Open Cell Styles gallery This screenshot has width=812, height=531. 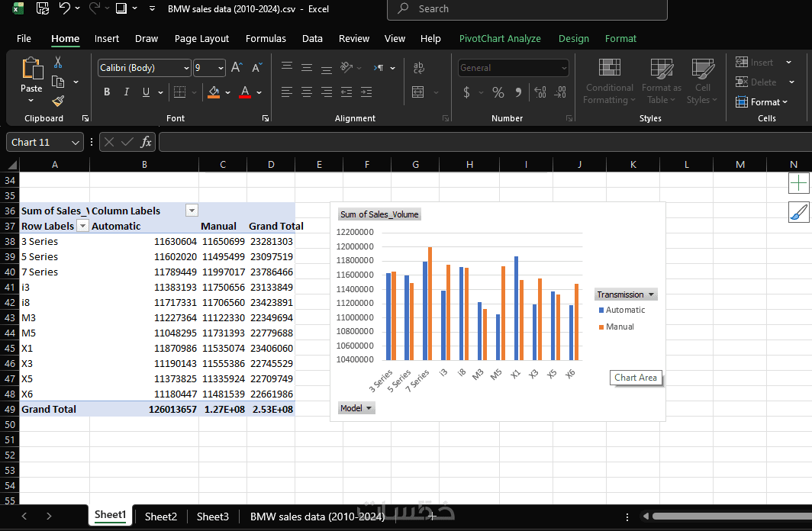(702, 81)
